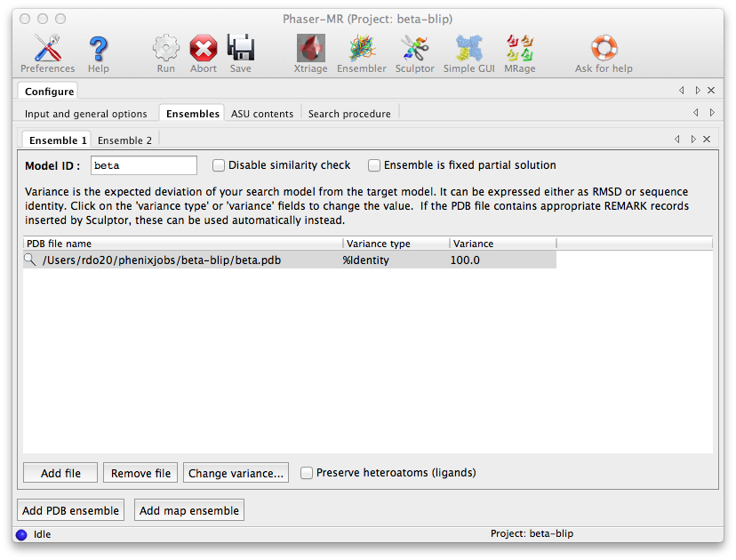
Task: Open the Ensemble 2 tab
Action: [124, 140]
